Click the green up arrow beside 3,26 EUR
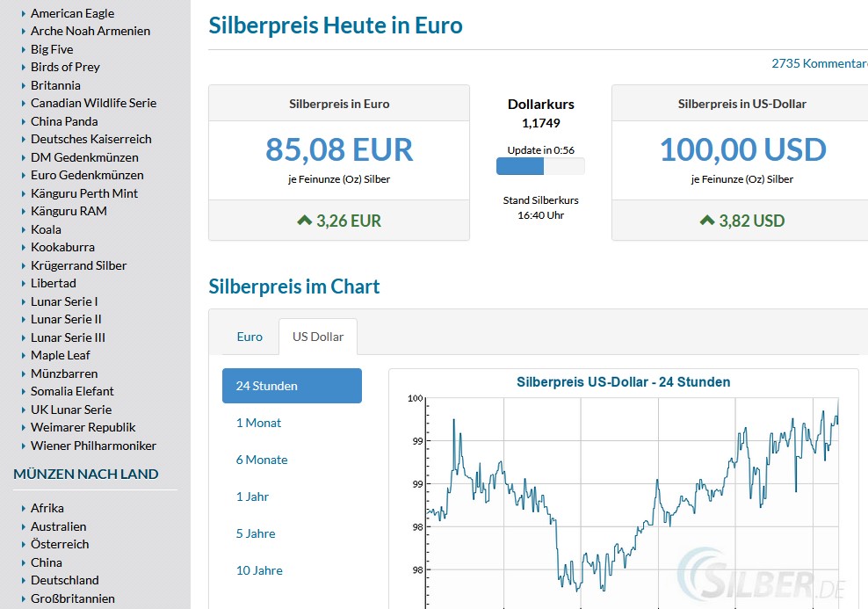Image resolution: width=868 pixels, height=609 pixels. click(x=305, y=220)
